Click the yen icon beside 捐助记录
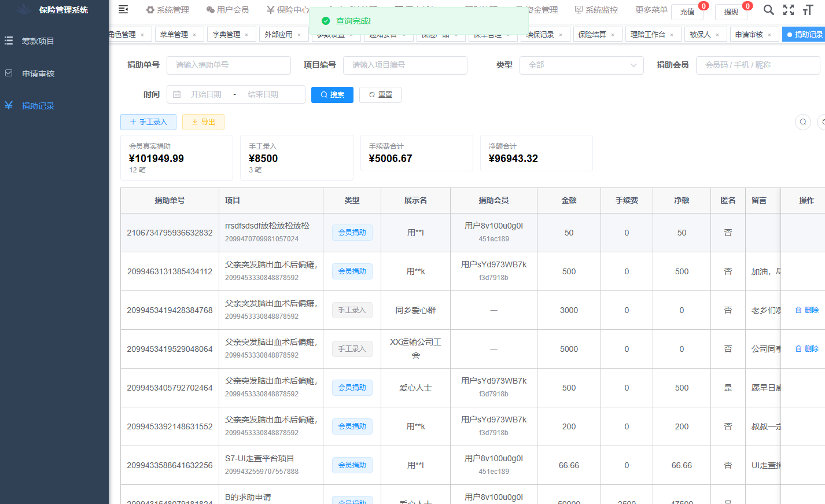 [9, 105]
